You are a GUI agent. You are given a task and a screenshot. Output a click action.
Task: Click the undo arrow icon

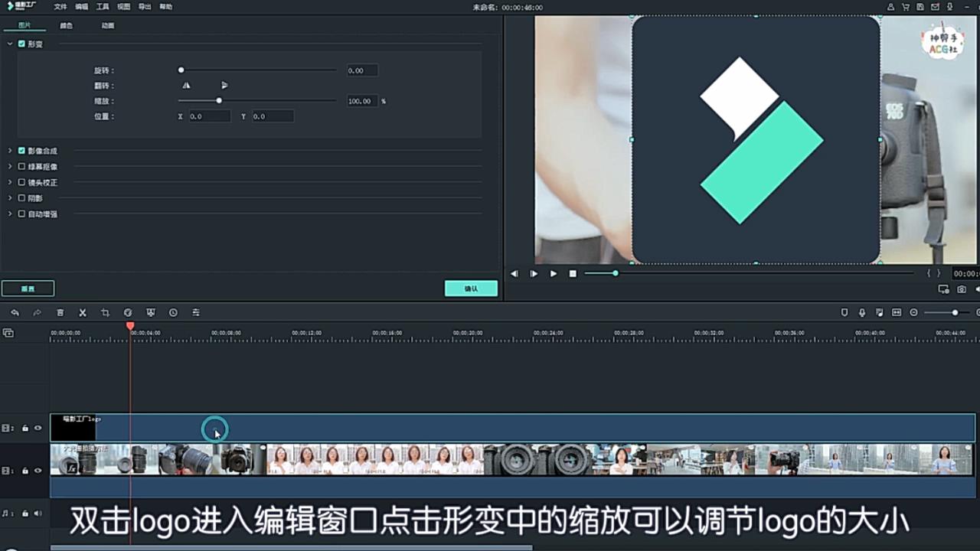coord(15,312)
